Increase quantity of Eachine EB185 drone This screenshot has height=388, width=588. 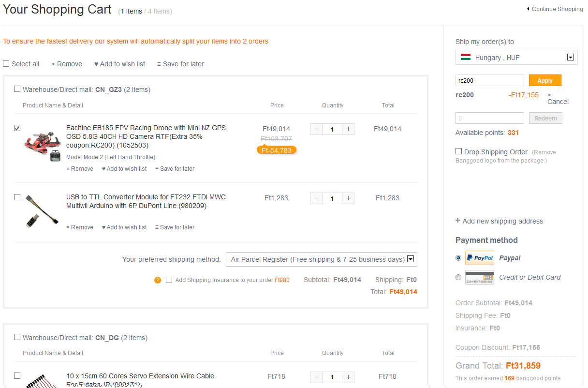348,129
